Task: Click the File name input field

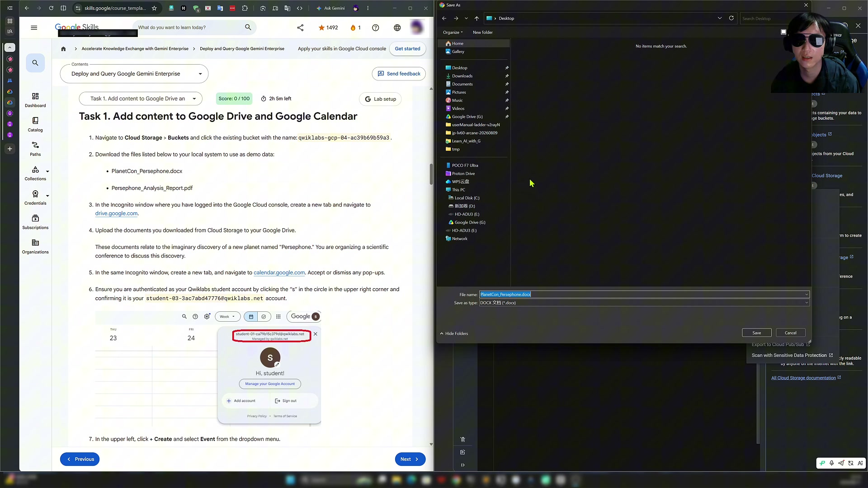Action: pos(642,295)
